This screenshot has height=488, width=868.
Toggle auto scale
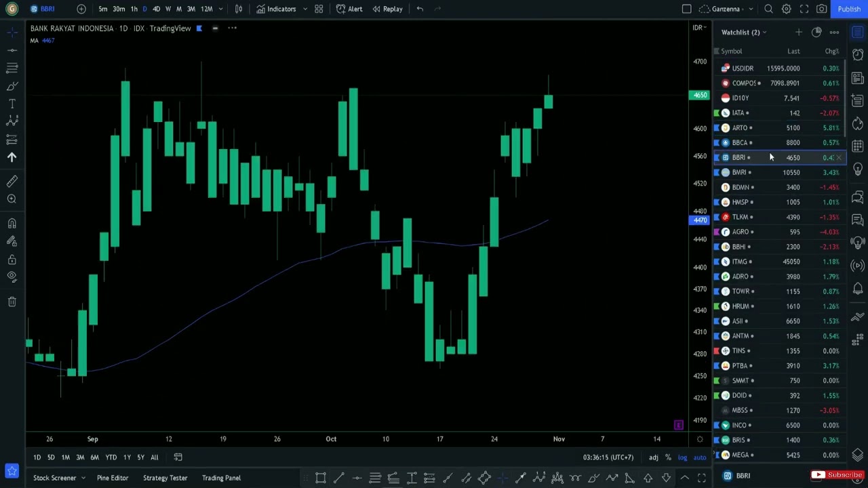(x=699, y=457)
